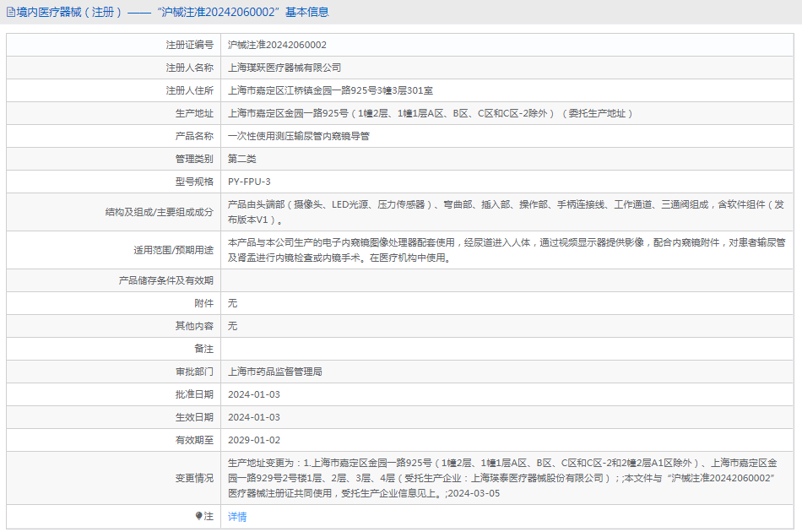Select the 第二类 category value
Viewport: 802px width, 532px height.
click(242, 159)
